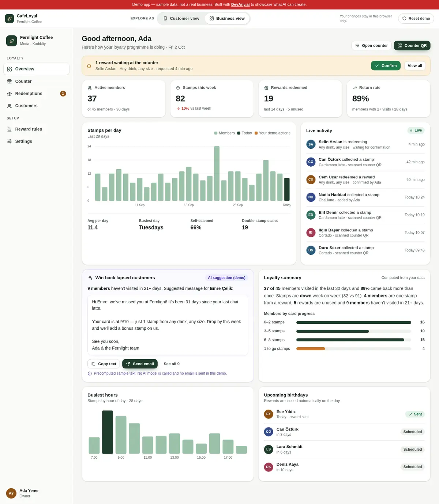439x504 pixels.
Task: Click Ece Yıldız's EY birthday avatar
Action: pyautogui.click(x=269, y=414)
